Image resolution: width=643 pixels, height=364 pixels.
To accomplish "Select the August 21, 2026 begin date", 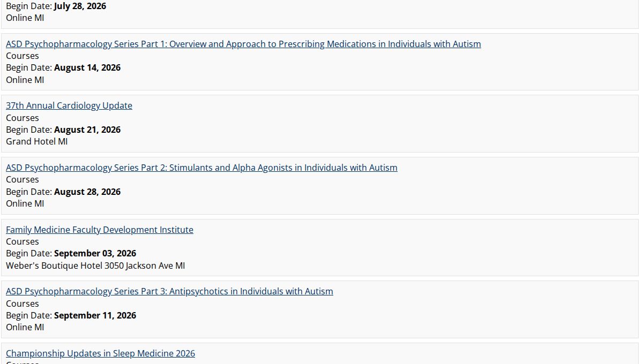I will 87,130.
